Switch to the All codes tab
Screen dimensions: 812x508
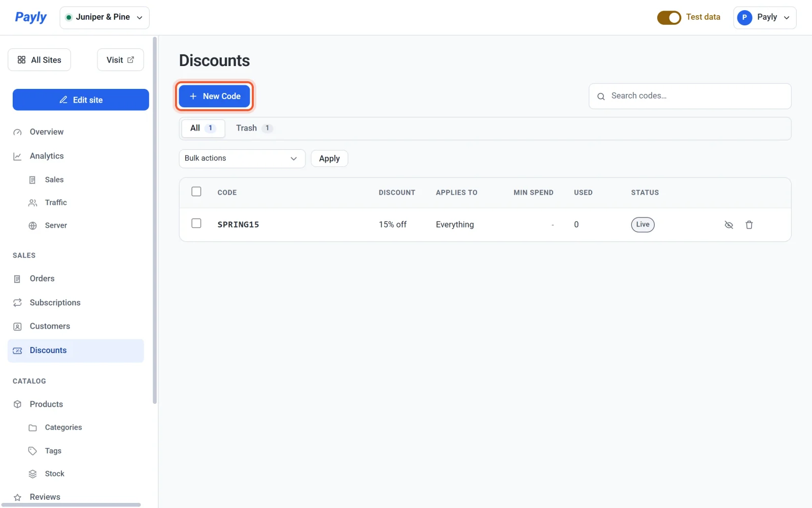click(203, 129)
